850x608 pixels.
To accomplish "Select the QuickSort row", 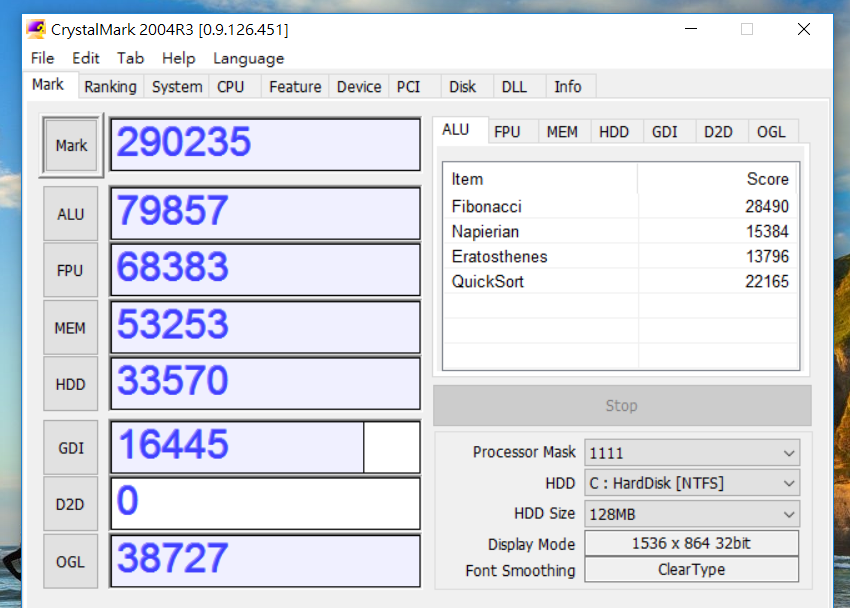I will coord(620,281).
